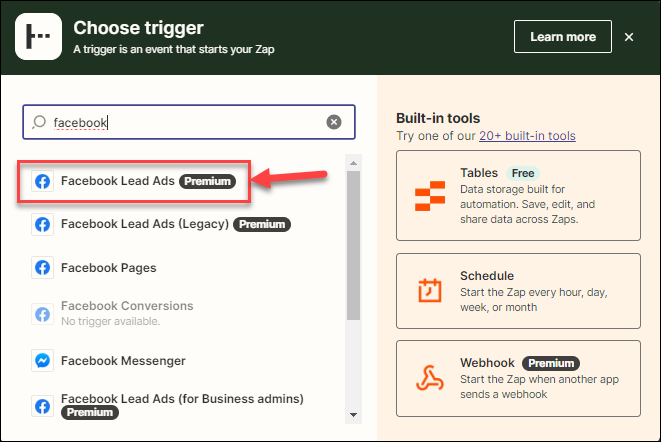Click the Premium badge beside Webhook
661x442 pixels.
551,363
